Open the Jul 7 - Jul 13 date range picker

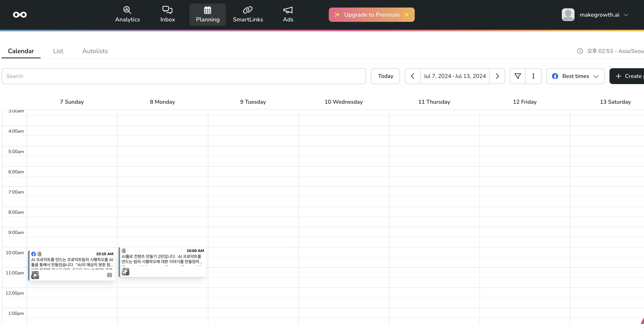click(454, 76)
